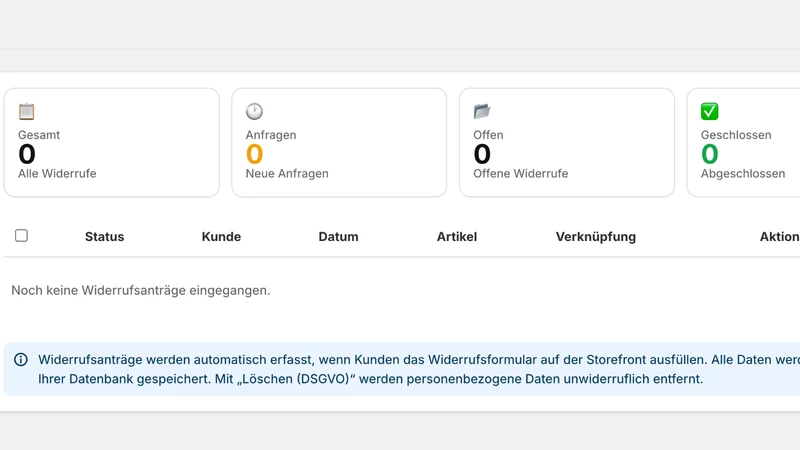Click the 'Offene Widerrufe' label

click(x=520, y=173)
